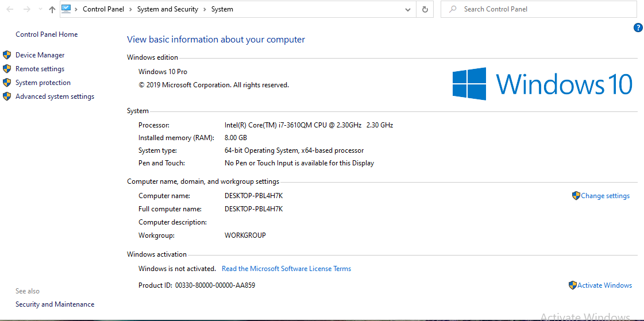The image size is (644, 321).
Task: Click shield icon beside Change settings
Action: point(576,196)
